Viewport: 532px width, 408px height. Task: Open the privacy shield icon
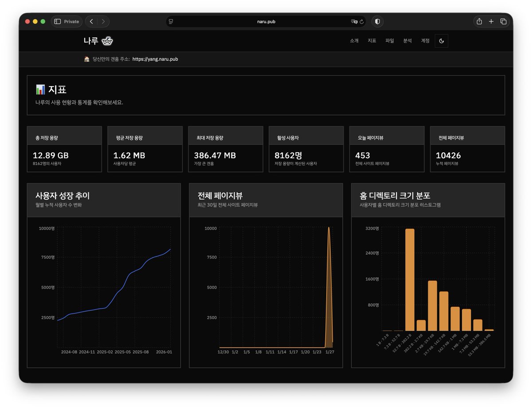377,21
